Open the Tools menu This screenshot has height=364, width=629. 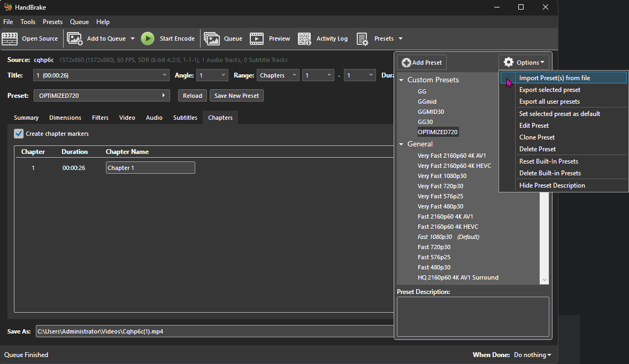[28, 21]
